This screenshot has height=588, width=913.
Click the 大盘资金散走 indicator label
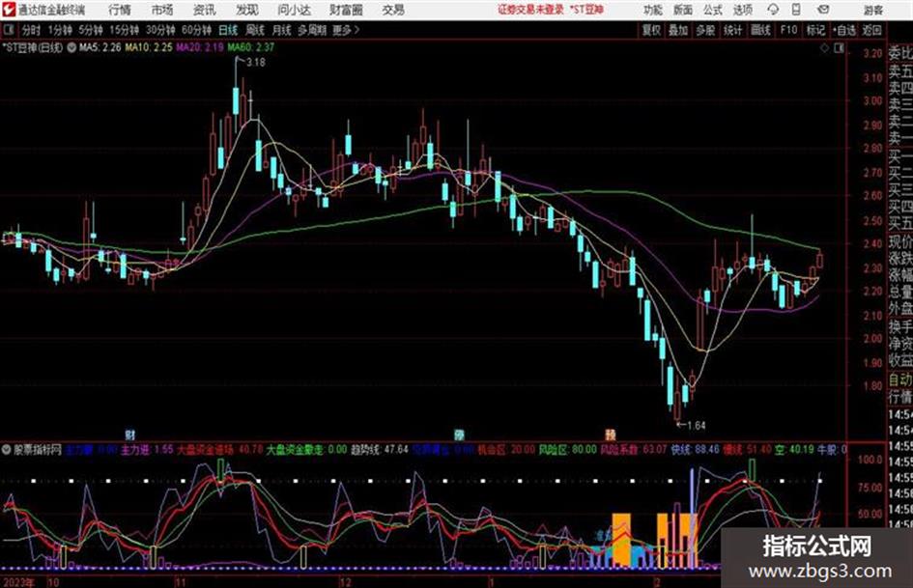(294, 450)
